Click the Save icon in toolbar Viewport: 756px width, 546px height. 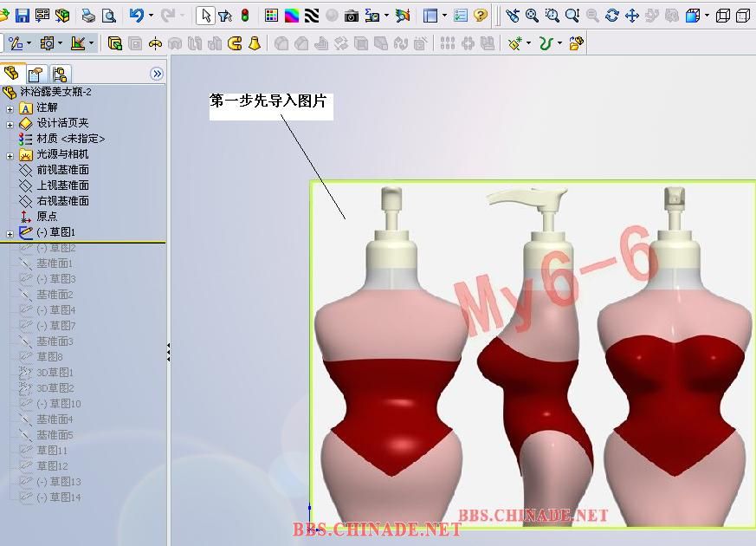coord(23,16)
